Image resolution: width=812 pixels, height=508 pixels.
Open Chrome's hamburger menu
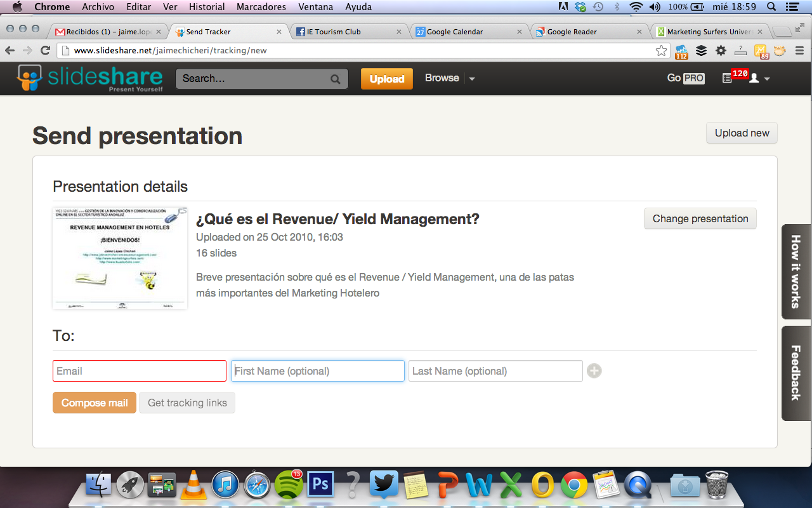[x=800, y=51]
